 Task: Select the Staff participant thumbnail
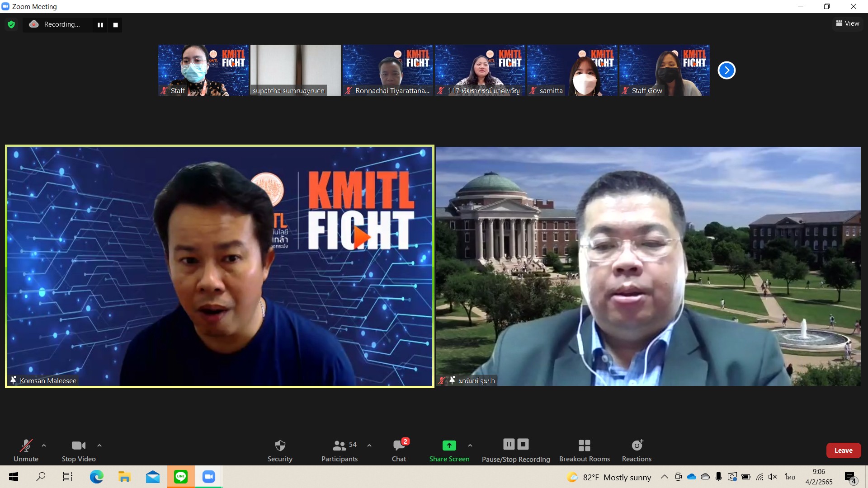pyautogui.click(x=203, y=70)
